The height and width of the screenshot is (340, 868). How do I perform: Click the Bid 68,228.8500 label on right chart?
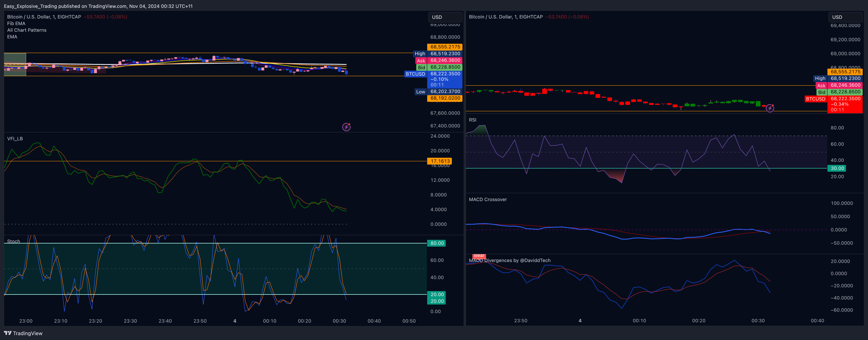839,92
